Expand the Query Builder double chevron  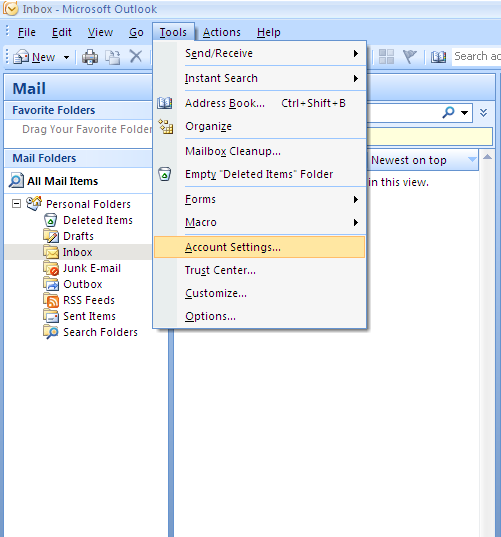[x=483, y=113]
